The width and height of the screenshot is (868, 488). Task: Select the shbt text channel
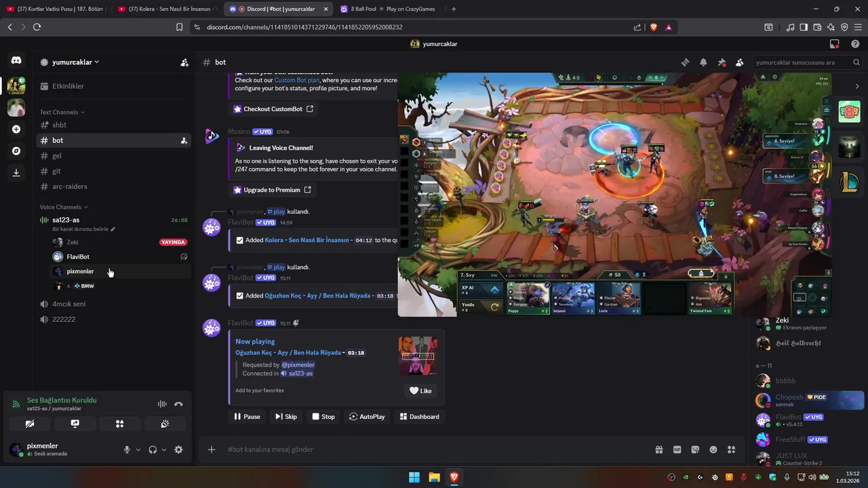click(x=113, y=125)
